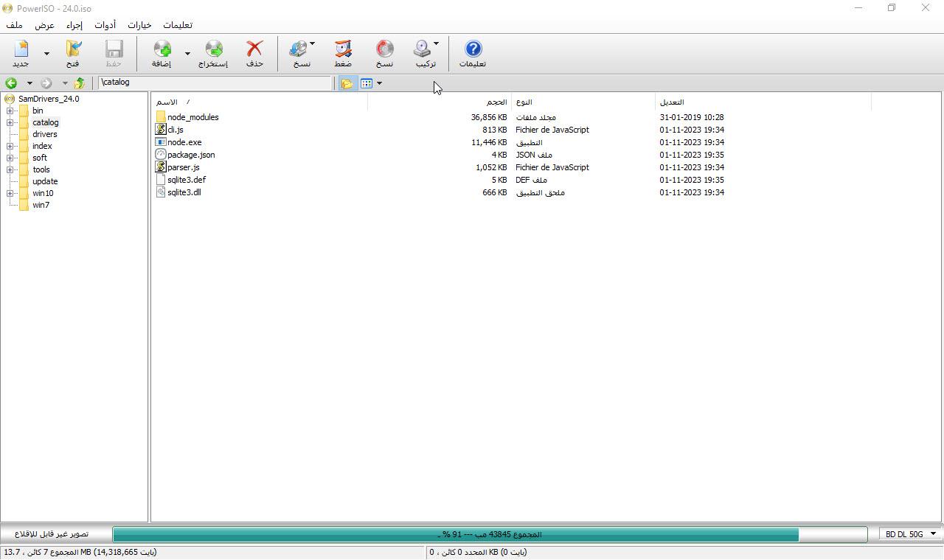Click the فتح (Open) toolbar icon
This screenshot has width=944, height=560.
73,49
